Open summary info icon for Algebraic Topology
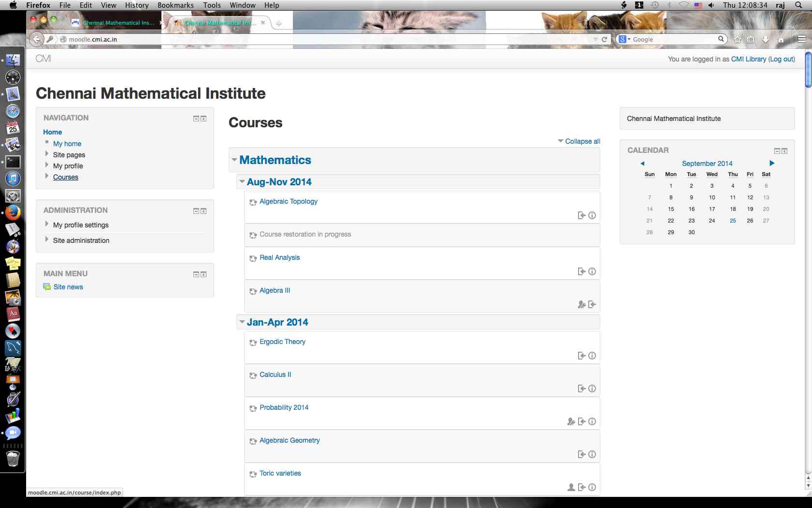 click(592, 215)
